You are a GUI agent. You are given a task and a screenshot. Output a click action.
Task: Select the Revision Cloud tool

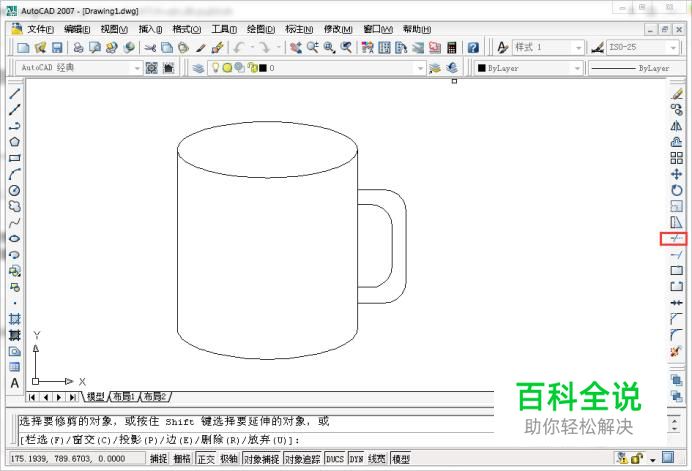pos(15,206)
